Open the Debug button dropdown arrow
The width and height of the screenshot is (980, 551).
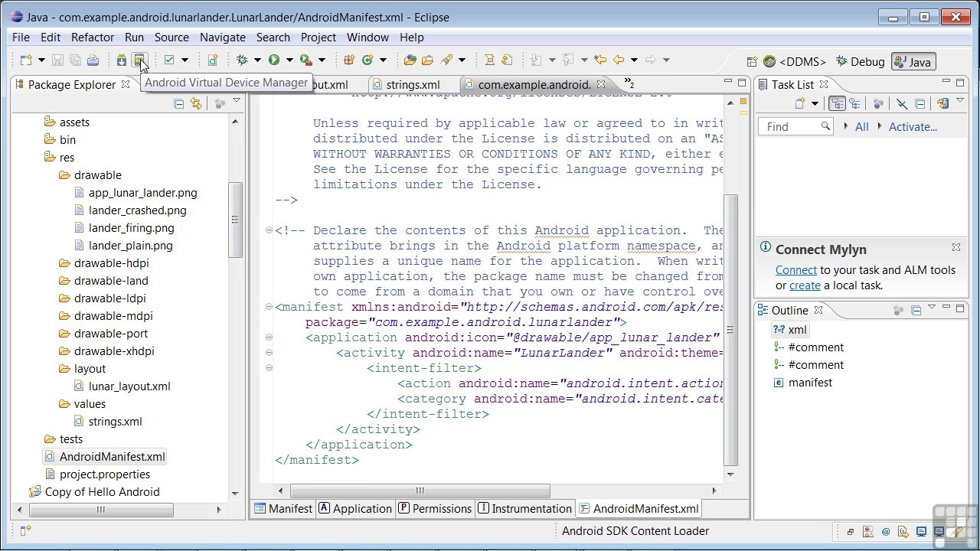click(x=257, y=60)
